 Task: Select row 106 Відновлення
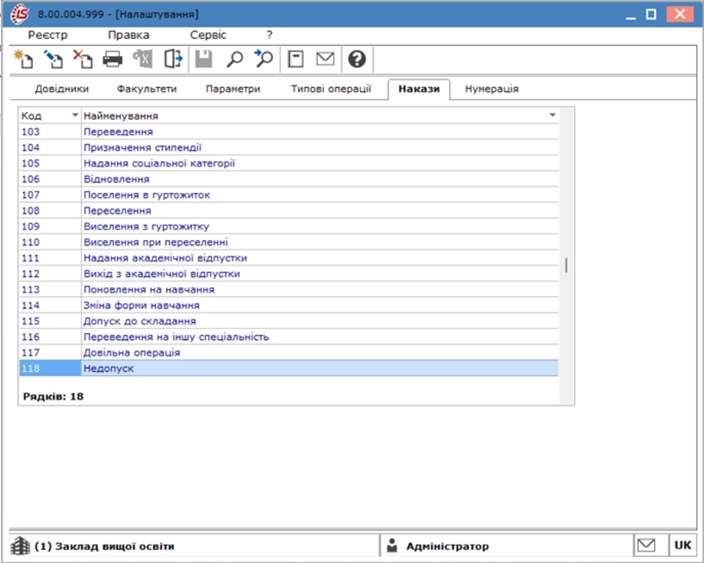pos(289,179)
